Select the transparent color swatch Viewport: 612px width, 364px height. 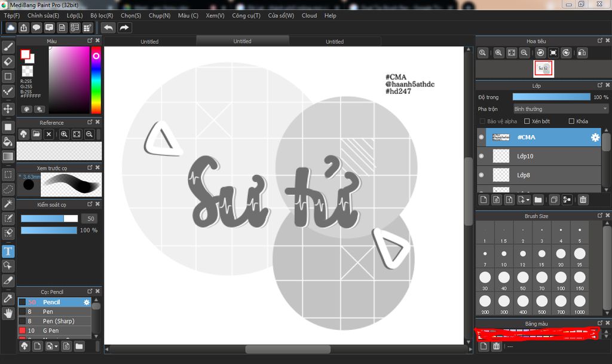tap(27, 71)
